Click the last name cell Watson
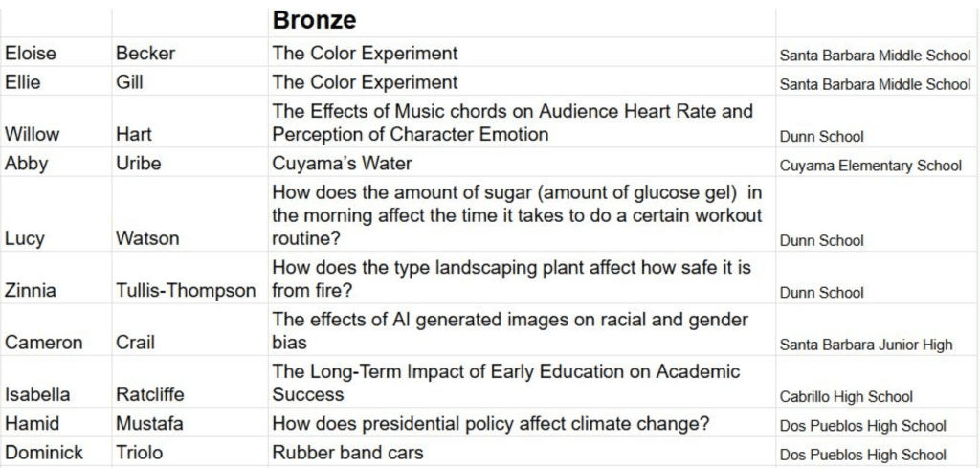Viewport: 980px width, 468px height. tap(147, 238)
